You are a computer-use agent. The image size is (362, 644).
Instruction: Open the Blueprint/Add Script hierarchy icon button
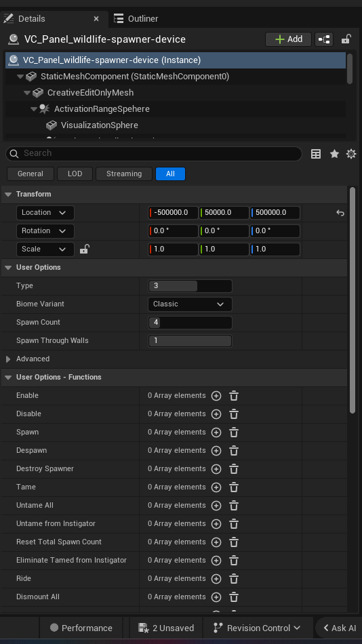tap(324, 39)
